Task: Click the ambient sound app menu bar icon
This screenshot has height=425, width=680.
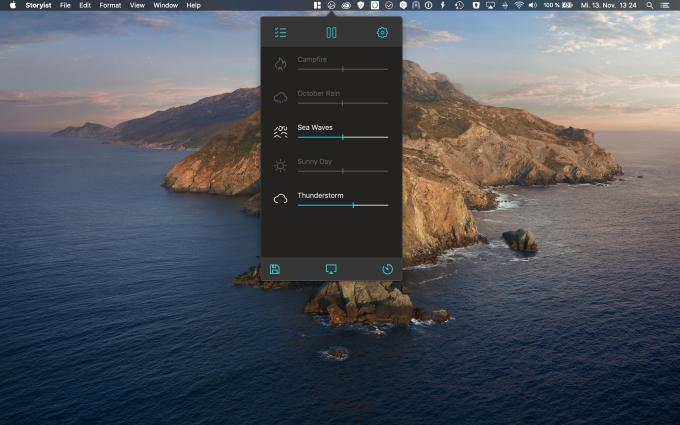Action: point(331,5)
